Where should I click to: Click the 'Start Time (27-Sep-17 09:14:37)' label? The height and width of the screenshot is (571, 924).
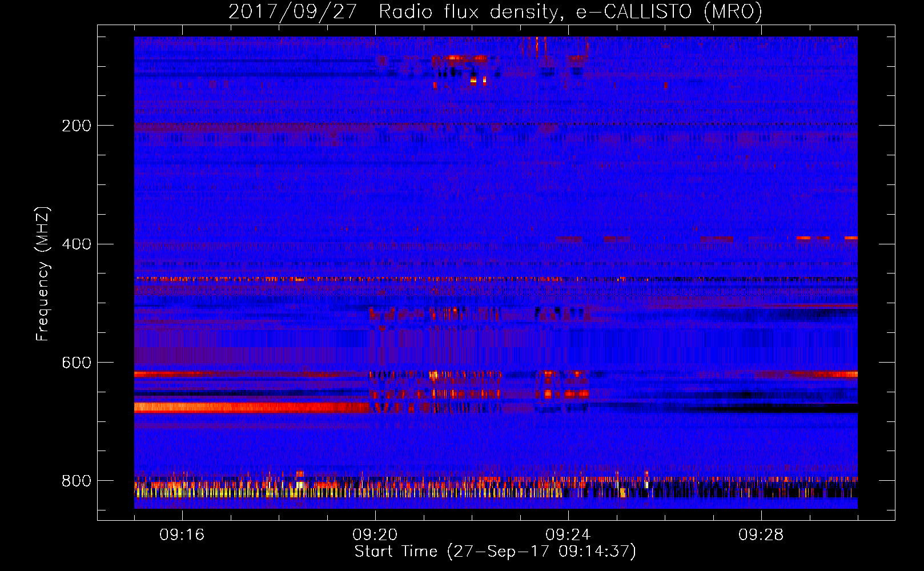(x=495, y=552)
